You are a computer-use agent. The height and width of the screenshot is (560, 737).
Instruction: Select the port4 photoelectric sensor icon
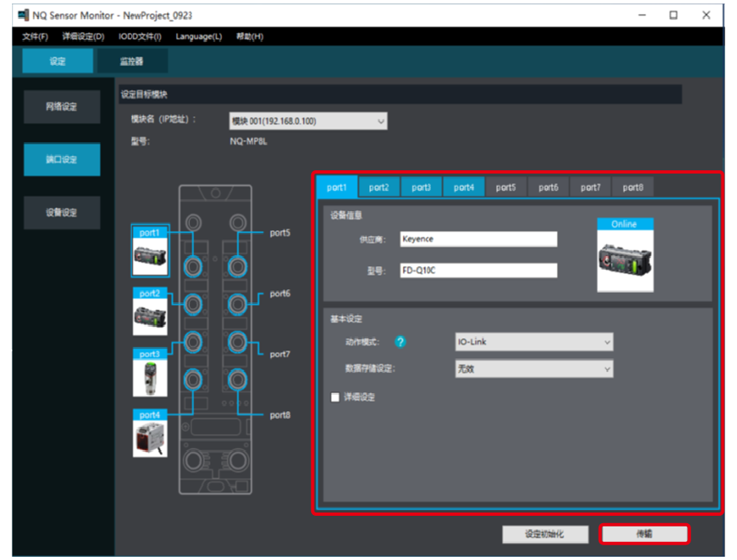click(x=150, y=438)
